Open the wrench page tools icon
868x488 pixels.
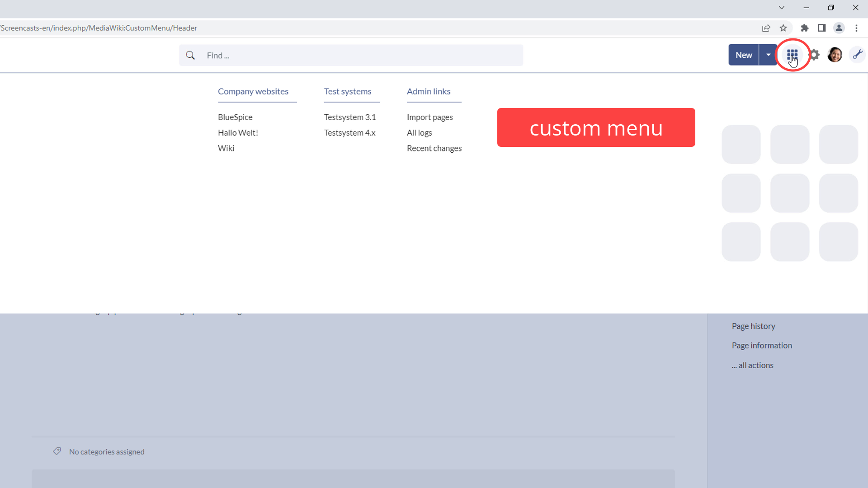tap(858, 55)
